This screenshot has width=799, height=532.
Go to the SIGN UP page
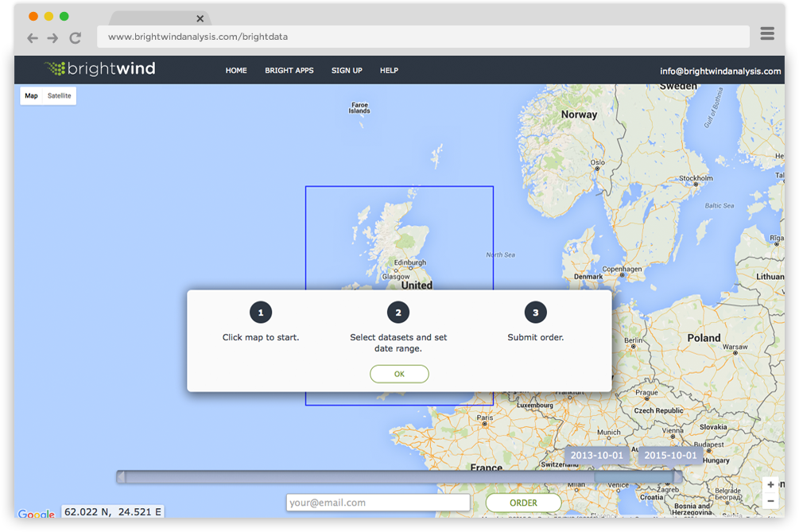click(347, 71)
